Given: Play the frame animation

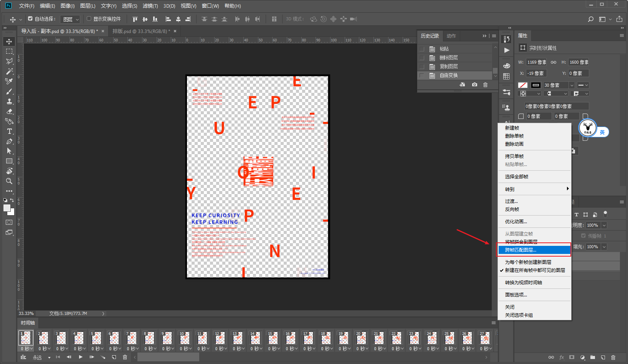Looking at the screenshot, I should pyautogui.click(x=81, y=357).
